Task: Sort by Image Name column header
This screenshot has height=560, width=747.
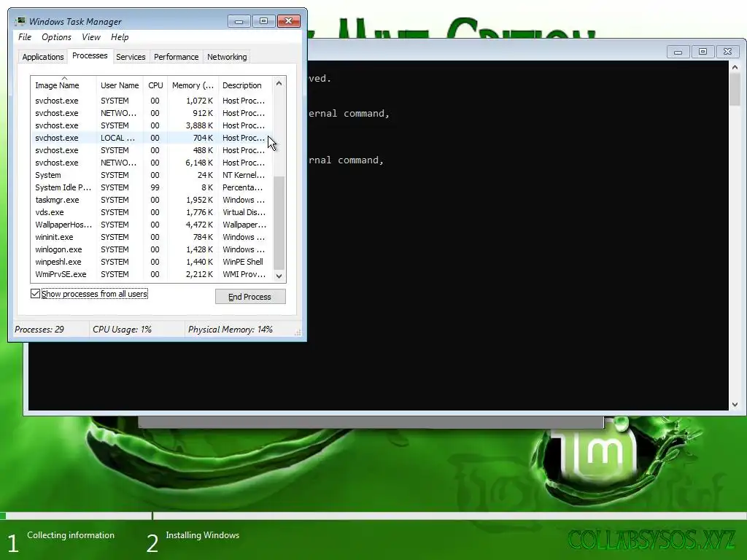Action: [63, 85]
